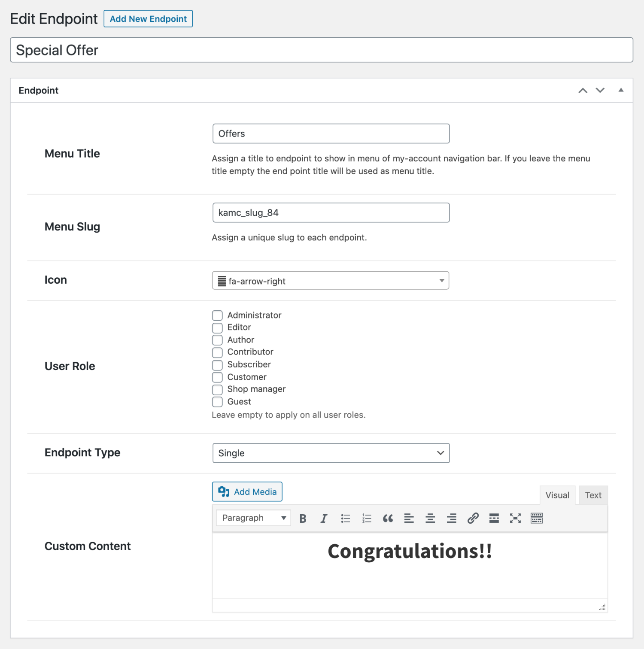
Task: Enable the Customer role checkbox
Action: 217,377
